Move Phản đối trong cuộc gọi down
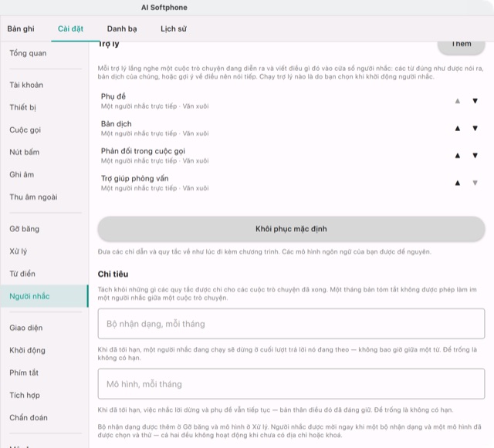494x448 pixels. point(475,156)
